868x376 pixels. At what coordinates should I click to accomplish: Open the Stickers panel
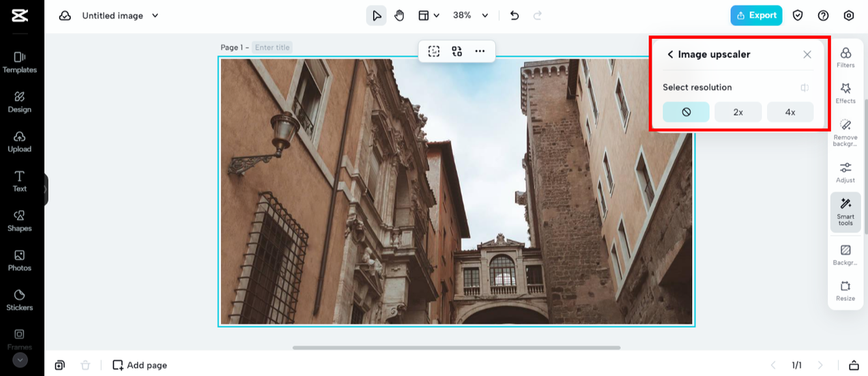pyautogui.click(x=20, y=300)
